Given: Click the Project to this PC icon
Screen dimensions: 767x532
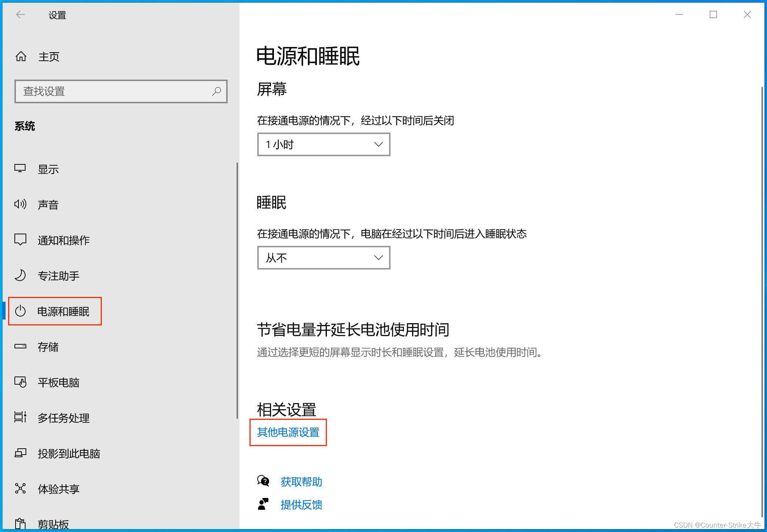Looking at the screenshot, I should tap(20, 453).
